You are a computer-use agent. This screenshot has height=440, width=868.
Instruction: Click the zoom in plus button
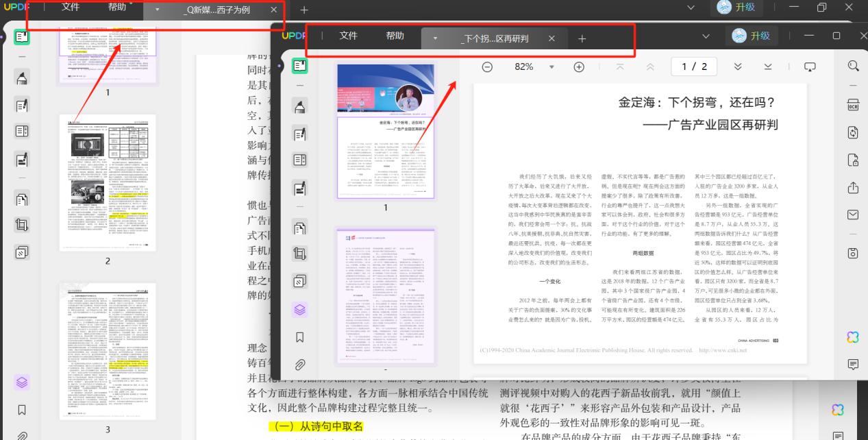click(x=579, y=66)
